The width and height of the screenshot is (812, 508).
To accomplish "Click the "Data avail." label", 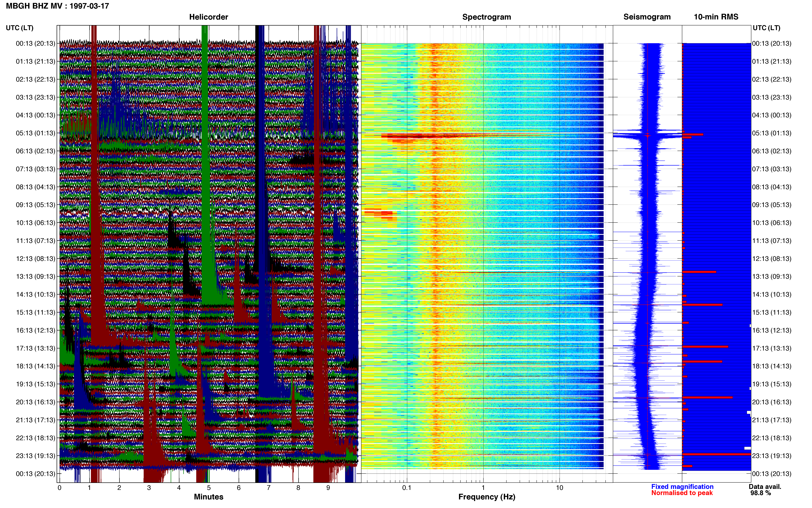I will coord(765,486).
